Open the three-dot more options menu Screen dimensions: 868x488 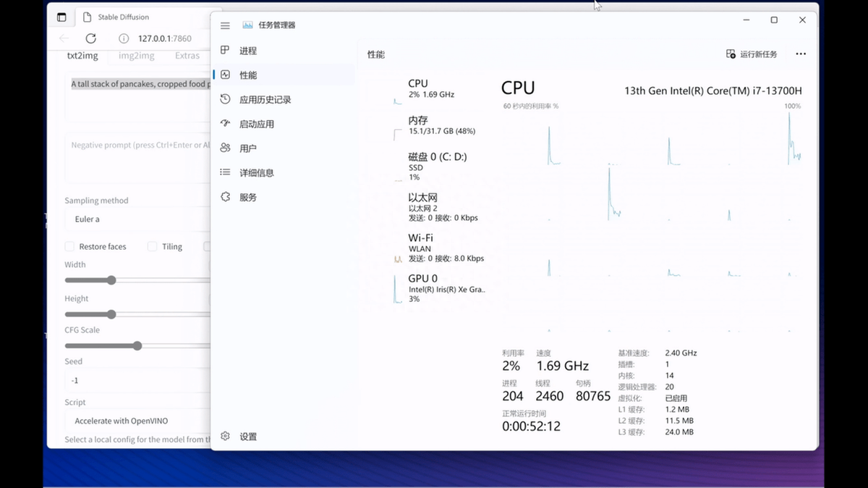(800, 54)
